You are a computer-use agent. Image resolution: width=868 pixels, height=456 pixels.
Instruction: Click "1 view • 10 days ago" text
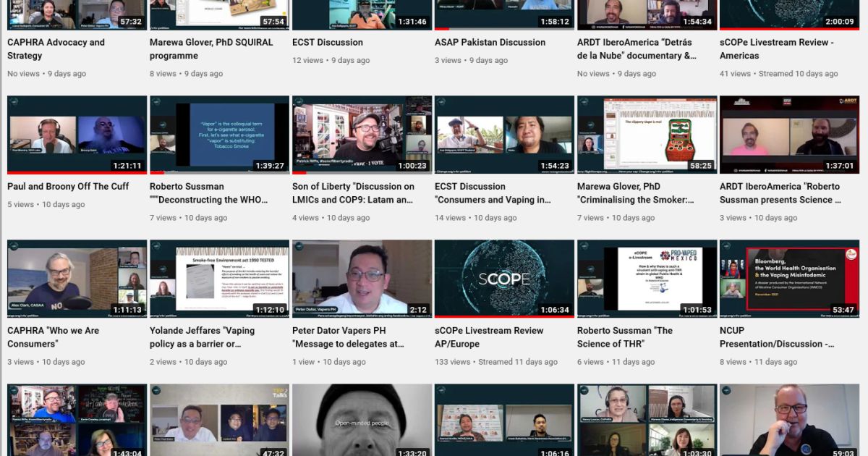pos(331,362)
